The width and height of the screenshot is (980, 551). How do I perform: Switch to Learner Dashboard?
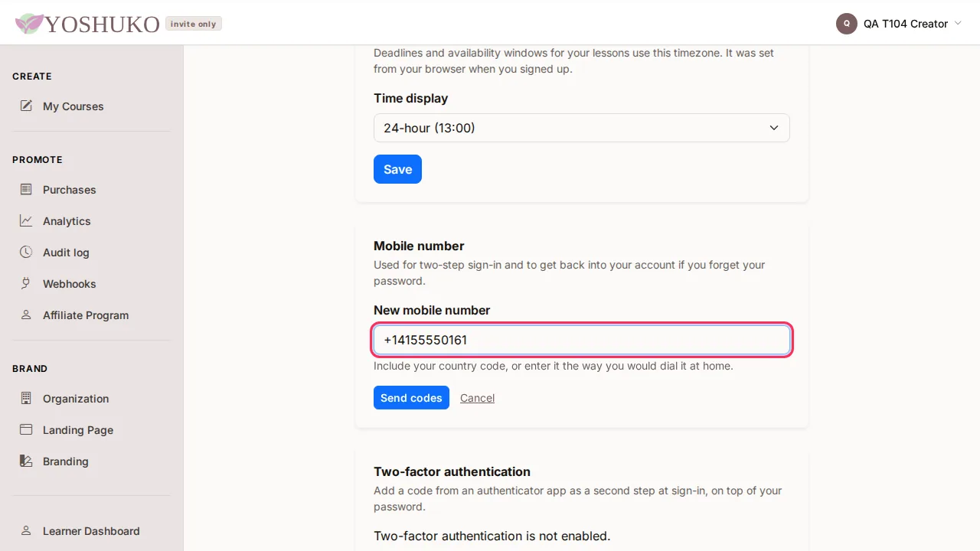[x=91, y=531]
